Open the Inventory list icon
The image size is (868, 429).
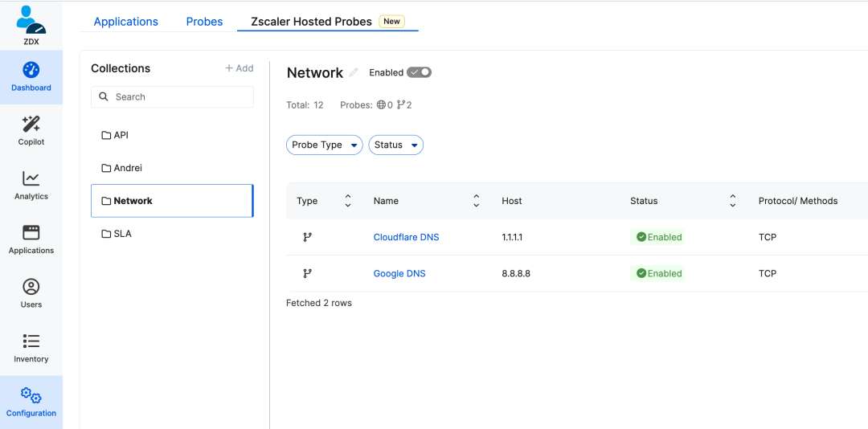coord(31,341)
